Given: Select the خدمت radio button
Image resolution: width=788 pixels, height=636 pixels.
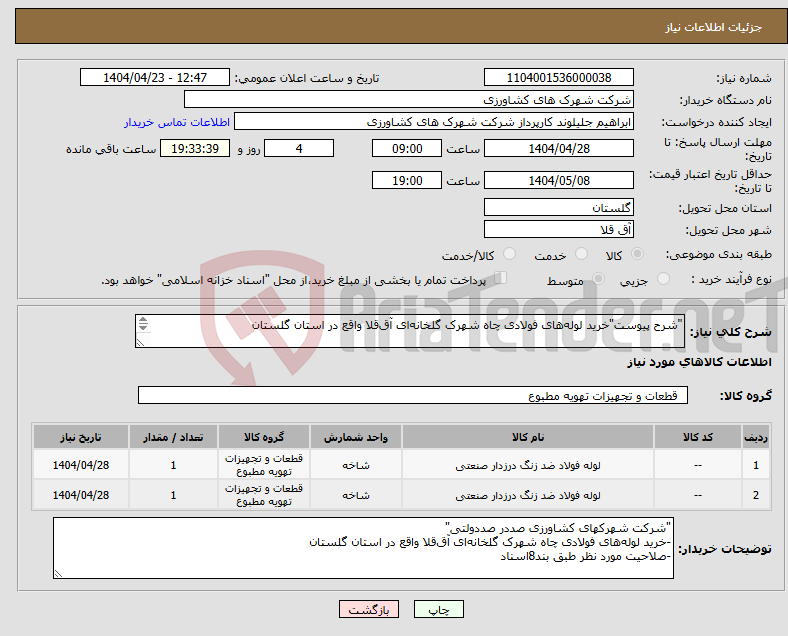Looking at the screenshot, I should 581,254.
